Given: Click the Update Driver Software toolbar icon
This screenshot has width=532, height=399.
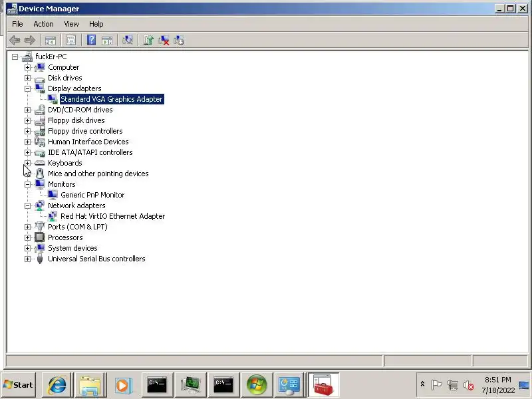Looking at the screenshot, I should point(148,41).
